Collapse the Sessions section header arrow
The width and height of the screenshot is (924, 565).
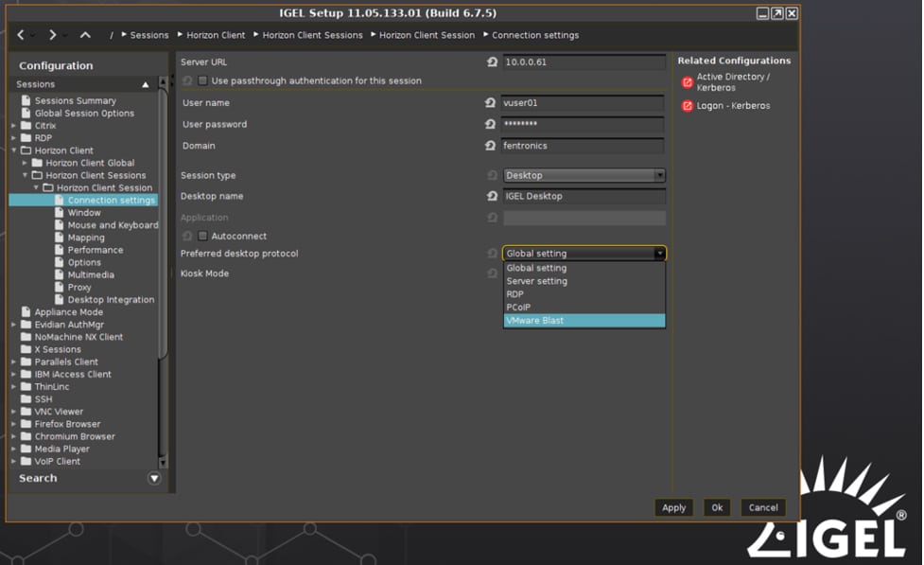(145, 85)
